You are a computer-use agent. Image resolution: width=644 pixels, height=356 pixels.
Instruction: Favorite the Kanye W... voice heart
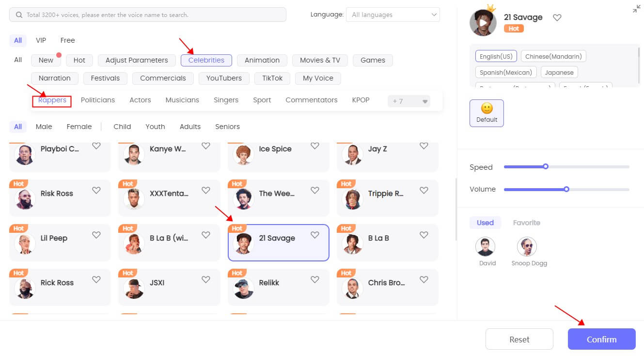click(206, 146)
